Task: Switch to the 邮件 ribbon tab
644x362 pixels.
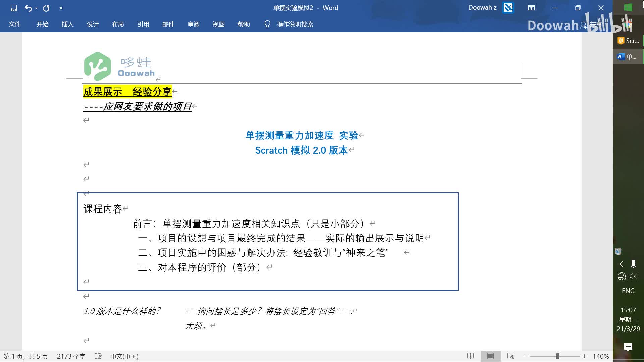Action: (168, 24)
